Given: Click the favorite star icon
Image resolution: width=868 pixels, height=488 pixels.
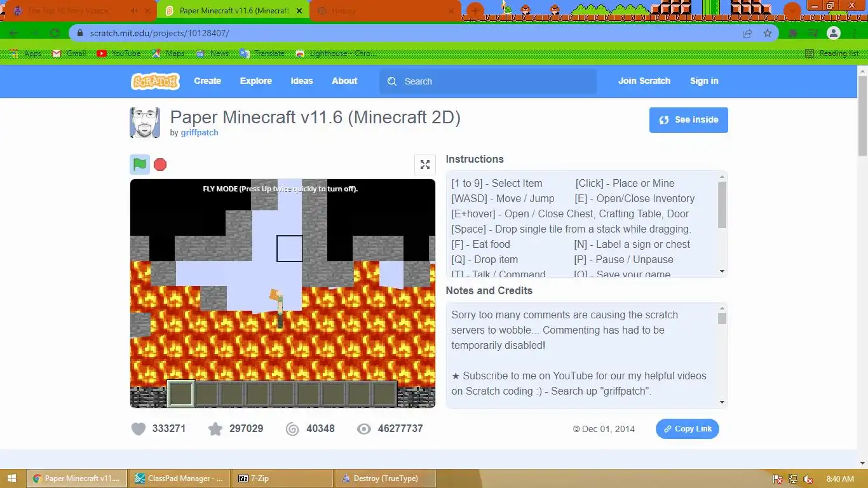Looking at the screenshot, I should pos(215,429).
